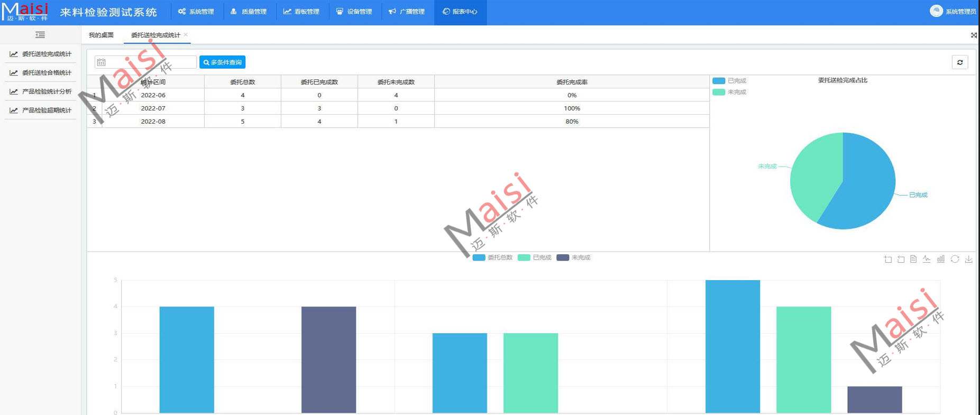Image resolution: width=980 pixels, height=415 pixels.
Task: Open the 系统管理员 user menu
Action: coord(954,12)
